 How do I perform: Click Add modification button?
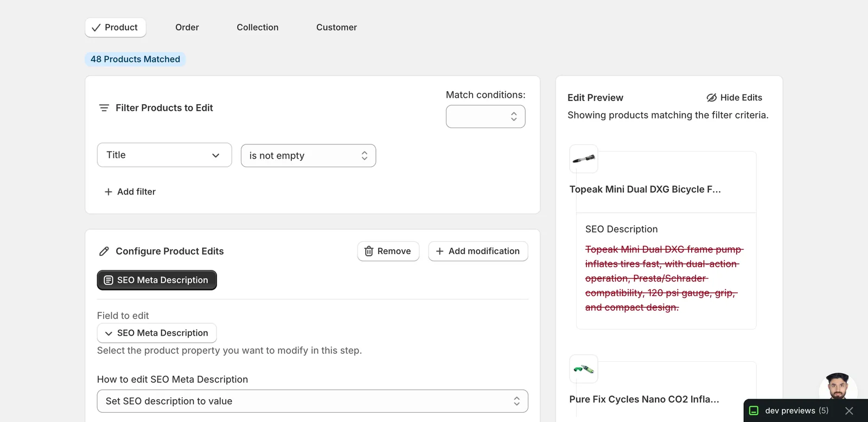pyautogui.click(x=478, y=251)
